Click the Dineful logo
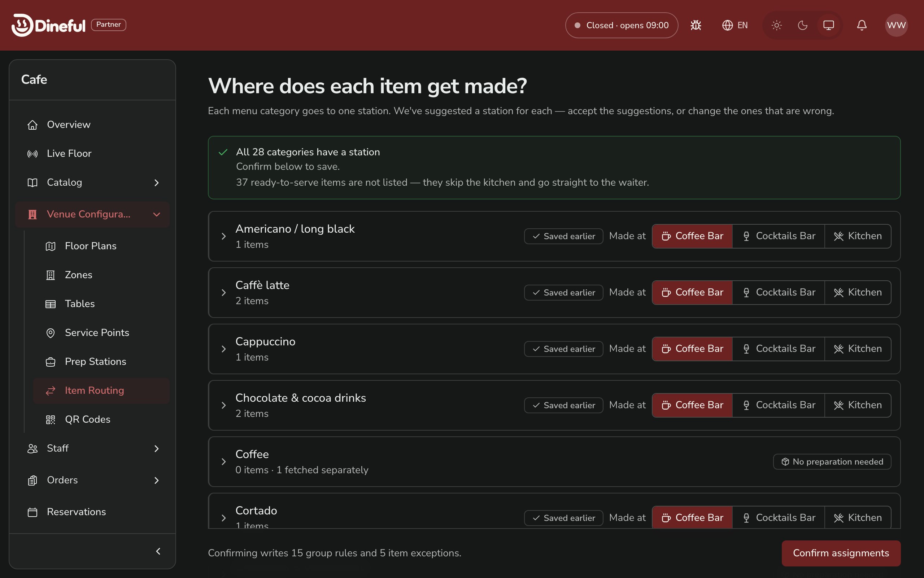Screen dimensions: 924x578 click(x=48, y=25)
